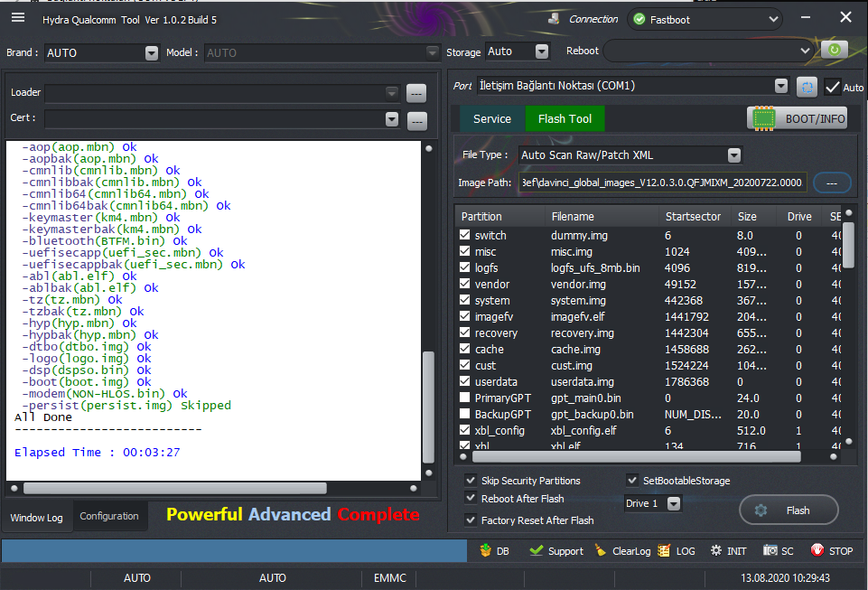Open the hamburger menu icon

(18, 18)
